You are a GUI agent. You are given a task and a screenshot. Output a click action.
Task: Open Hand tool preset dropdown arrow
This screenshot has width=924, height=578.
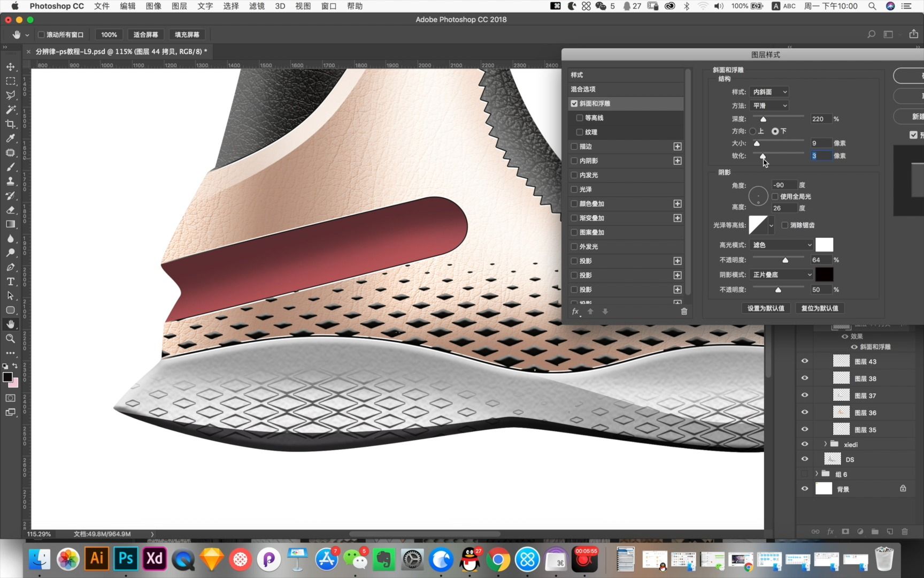(x=27, y=35)
